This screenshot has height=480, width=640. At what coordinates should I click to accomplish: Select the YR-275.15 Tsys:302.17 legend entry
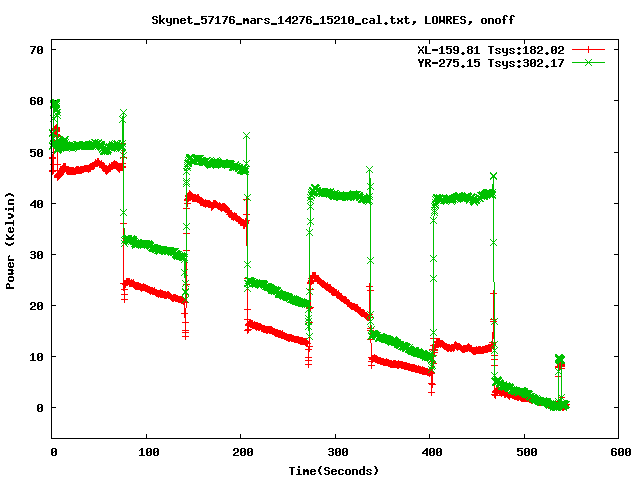point(491,63)
